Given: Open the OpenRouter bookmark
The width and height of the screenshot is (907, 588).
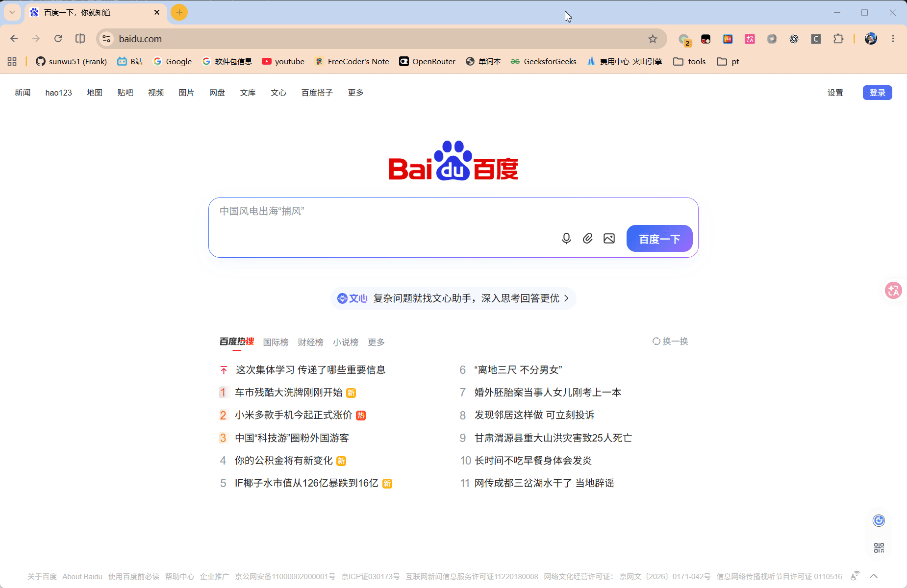Looking at the screenshot, I should [x=428, y=61].
